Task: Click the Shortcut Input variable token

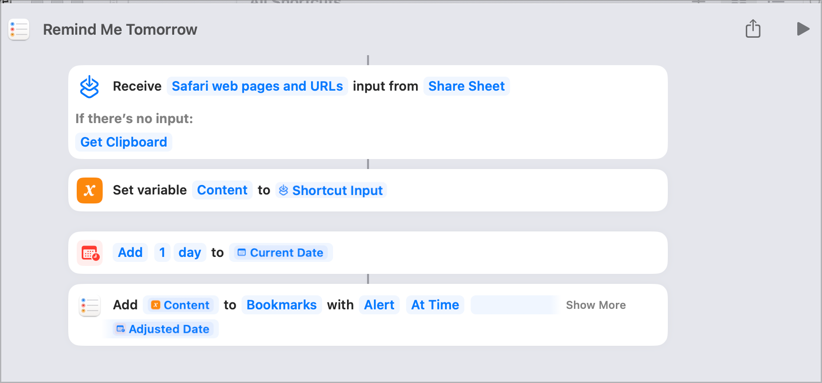Action: (331, 190)
